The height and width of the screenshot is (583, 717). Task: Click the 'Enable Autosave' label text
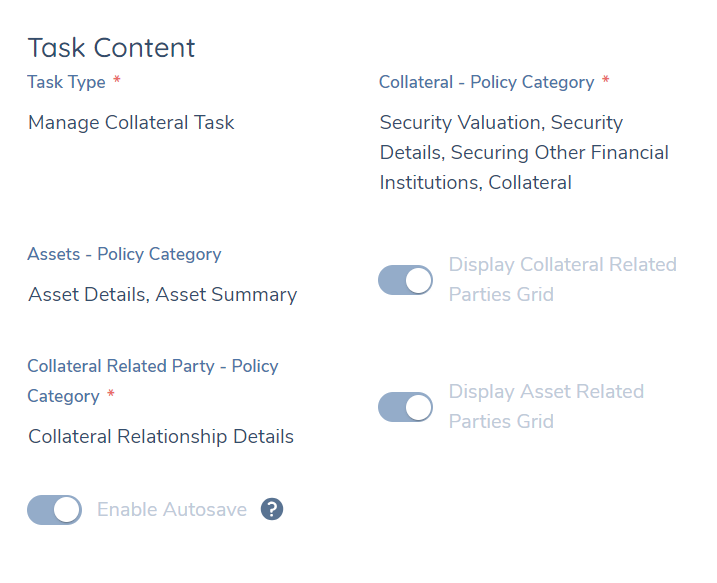[x=172, y=510]
